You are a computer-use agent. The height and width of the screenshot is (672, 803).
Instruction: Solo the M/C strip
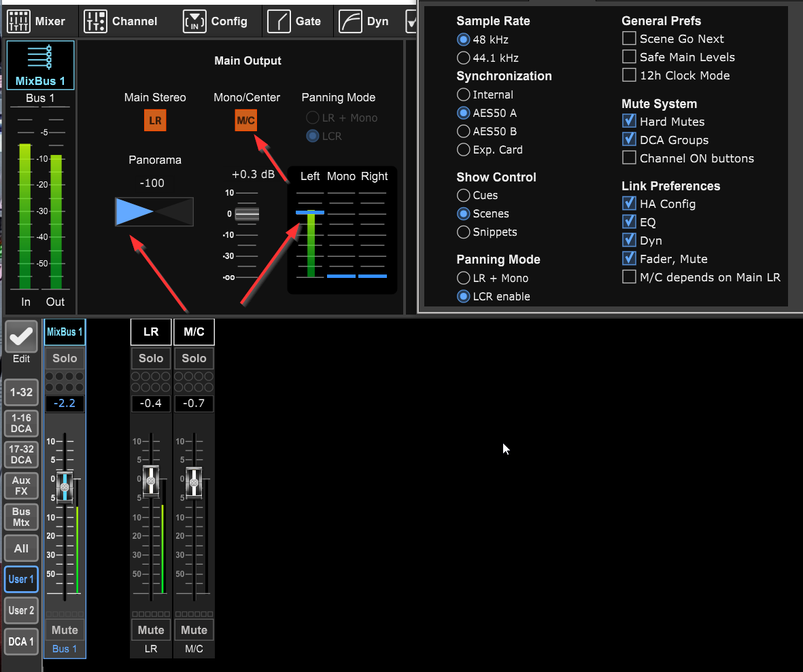point(194,359)
